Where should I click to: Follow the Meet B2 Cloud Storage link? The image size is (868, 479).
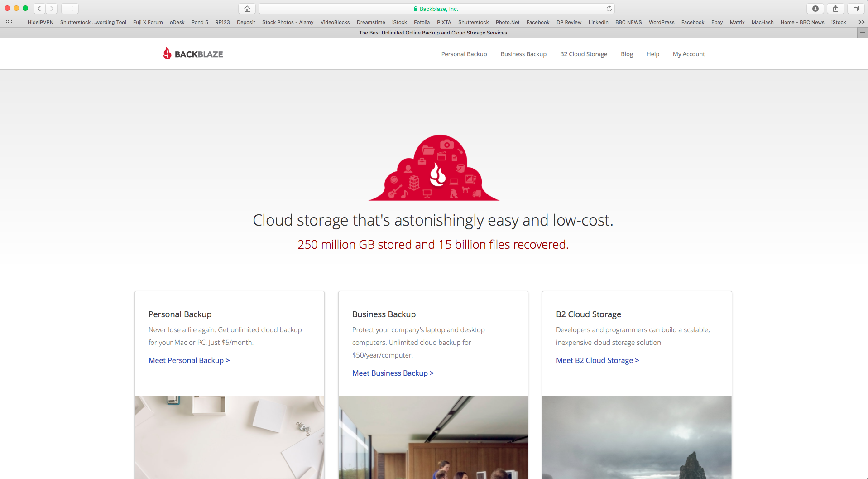[x=597, y=360]
